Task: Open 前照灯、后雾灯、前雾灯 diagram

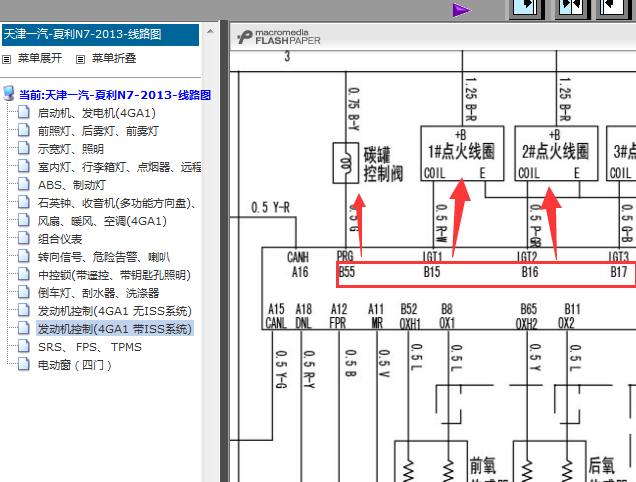Action: (98, 131)
